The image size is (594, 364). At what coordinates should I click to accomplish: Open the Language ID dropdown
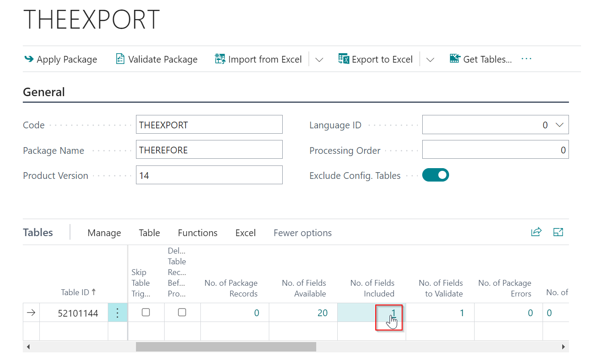click(x=559, y=125)
